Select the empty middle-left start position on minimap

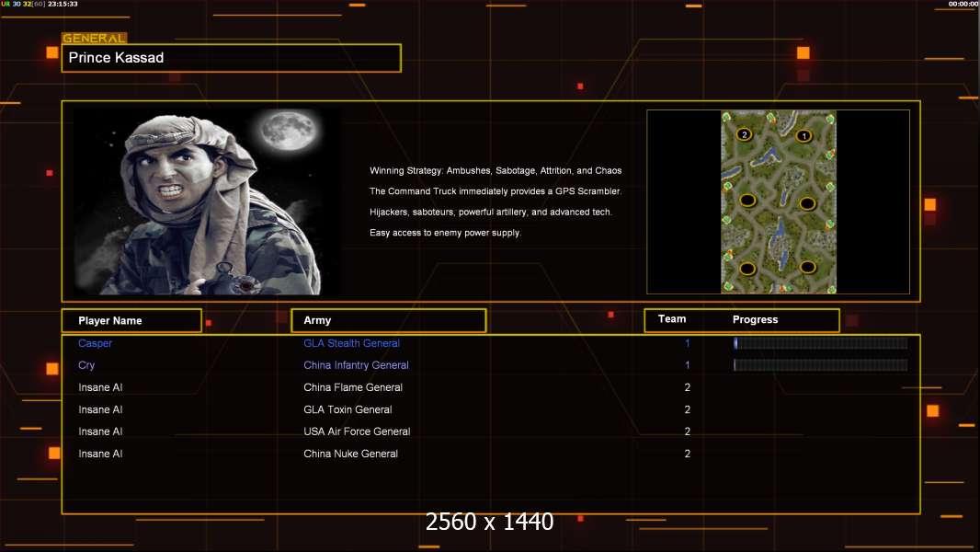click(747, 201)
